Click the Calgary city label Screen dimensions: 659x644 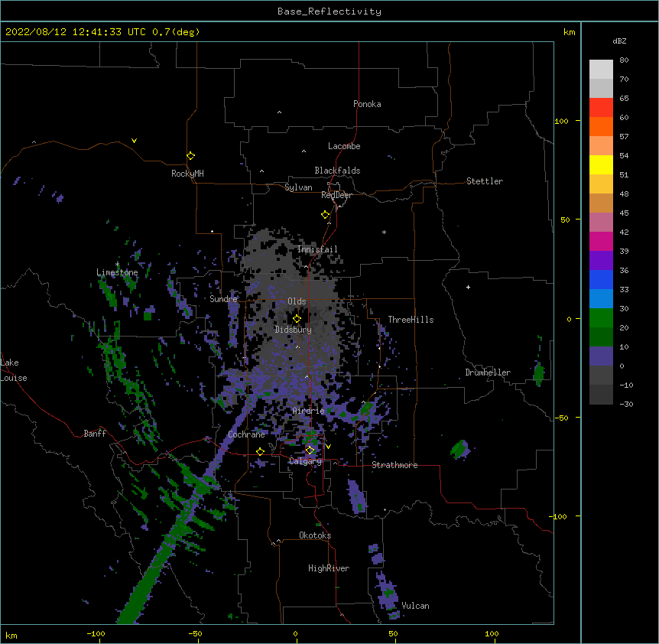pyautogui.click(x=306, y=461)
